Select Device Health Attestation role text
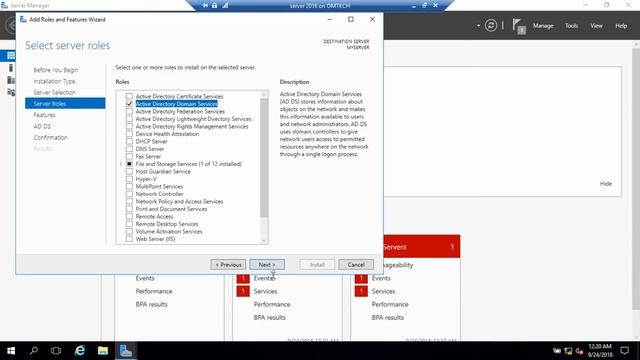 point(167,134)
